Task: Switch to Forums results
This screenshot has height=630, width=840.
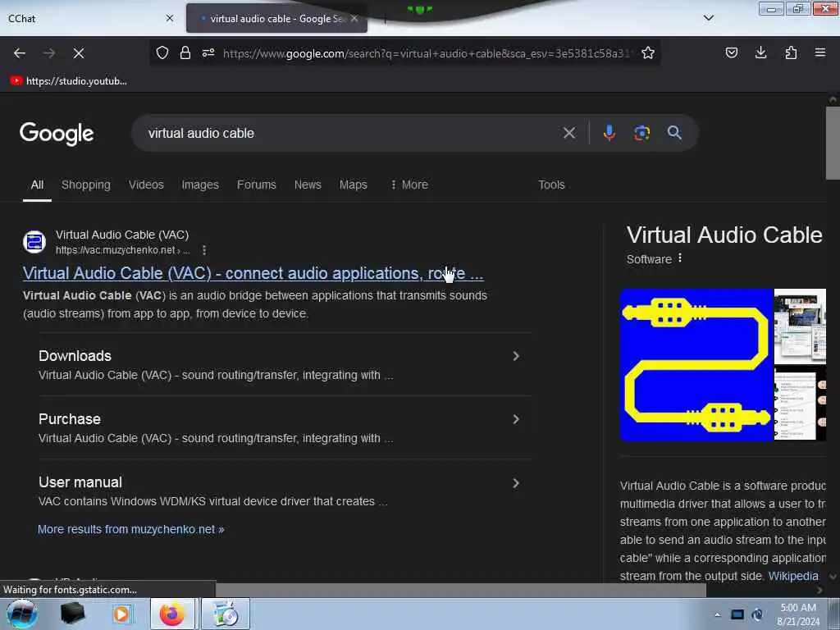Action: [257, 185]
